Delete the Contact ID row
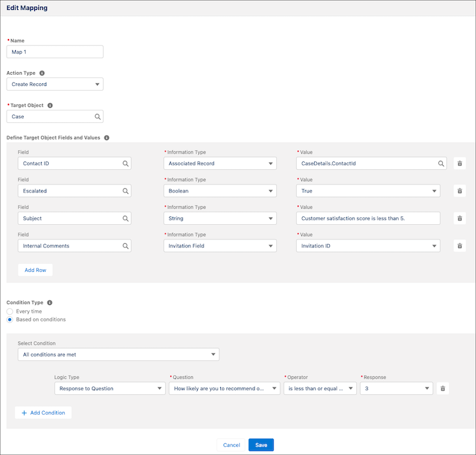The width and height of the screenshot is (476, 455). click(459, 163)
